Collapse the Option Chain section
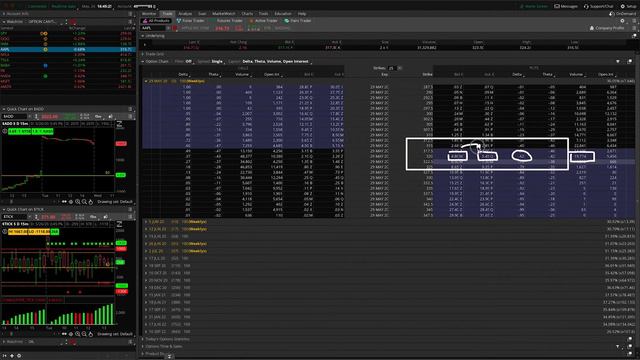This screenshot has width=640, height=360. pyautogui.click(x=142, y=61)
